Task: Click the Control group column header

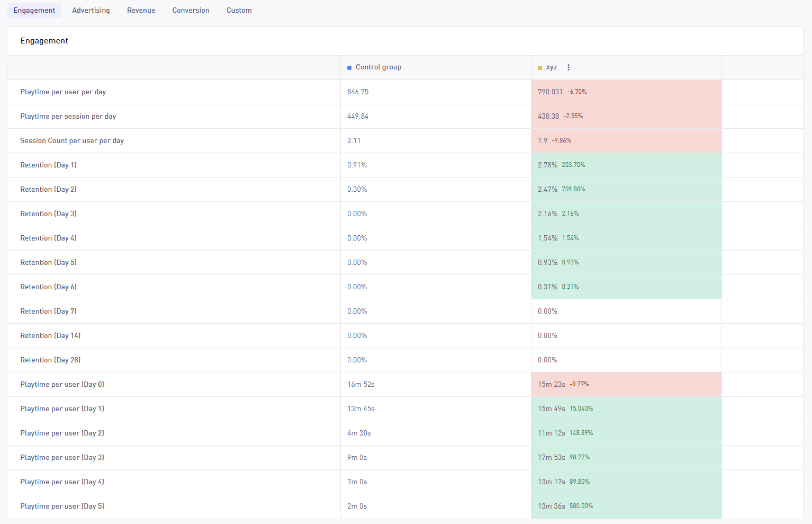Action: (x=378, y=67)
